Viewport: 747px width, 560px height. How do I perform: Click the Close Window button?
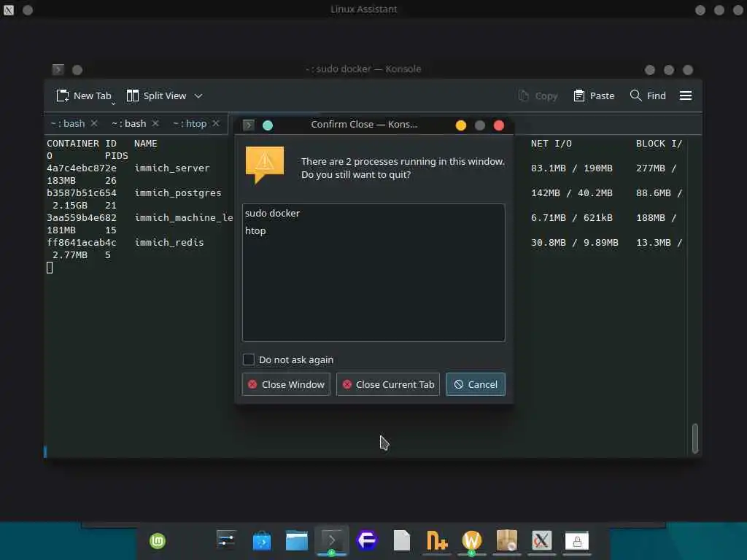point(286,384)
